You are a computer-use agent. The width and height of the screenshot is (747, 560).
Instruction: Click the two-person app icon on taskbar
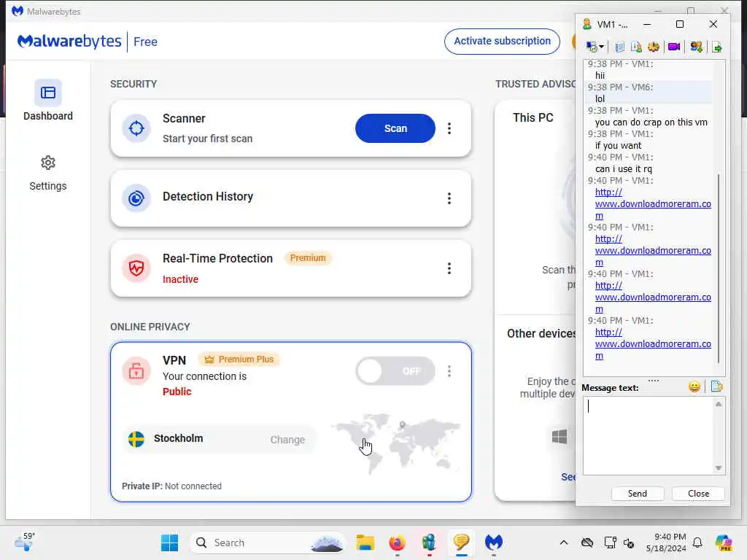(429, 542)
